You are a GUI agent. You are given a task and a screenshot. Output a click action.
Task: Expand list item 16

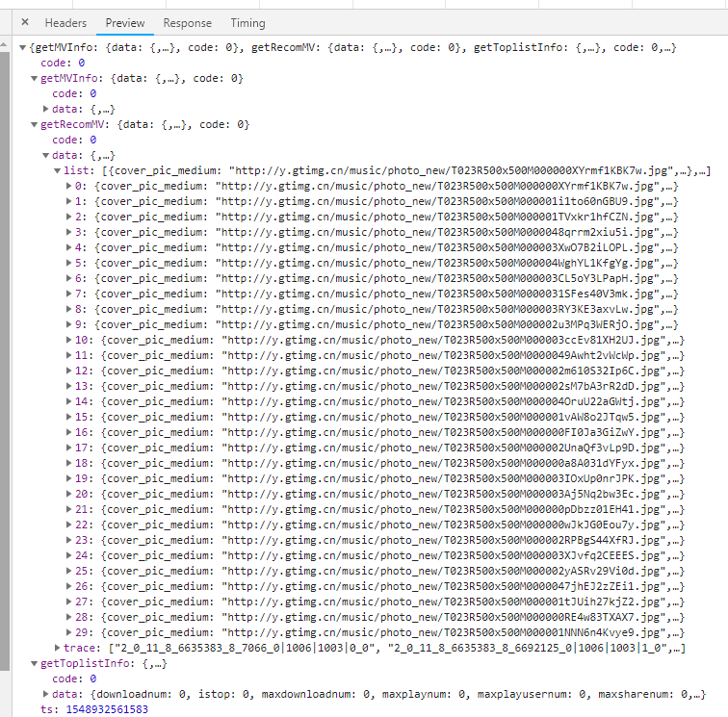68,432
